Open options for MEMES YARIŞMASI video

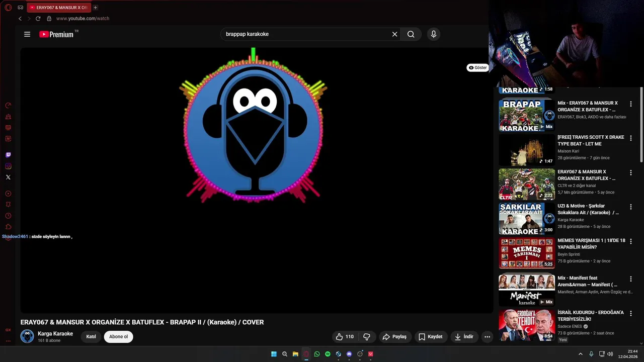(x=631, y=241)
